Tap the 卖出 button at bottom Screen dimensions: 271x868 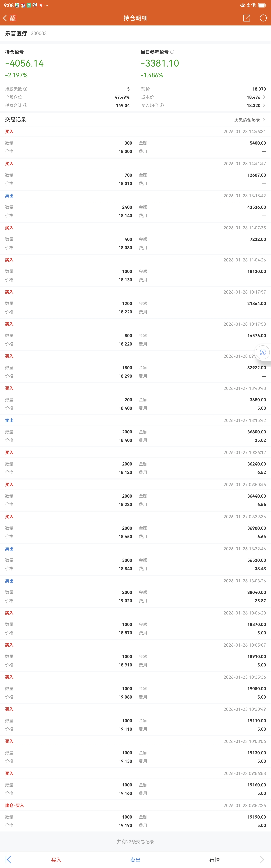tap(135, 860)
